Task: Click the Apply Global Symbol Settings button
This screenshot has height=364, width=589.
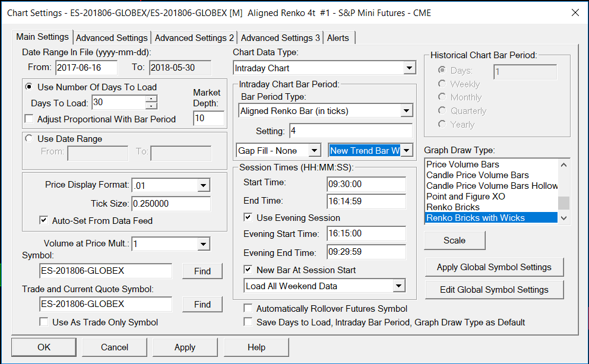Action: point(494,267)
